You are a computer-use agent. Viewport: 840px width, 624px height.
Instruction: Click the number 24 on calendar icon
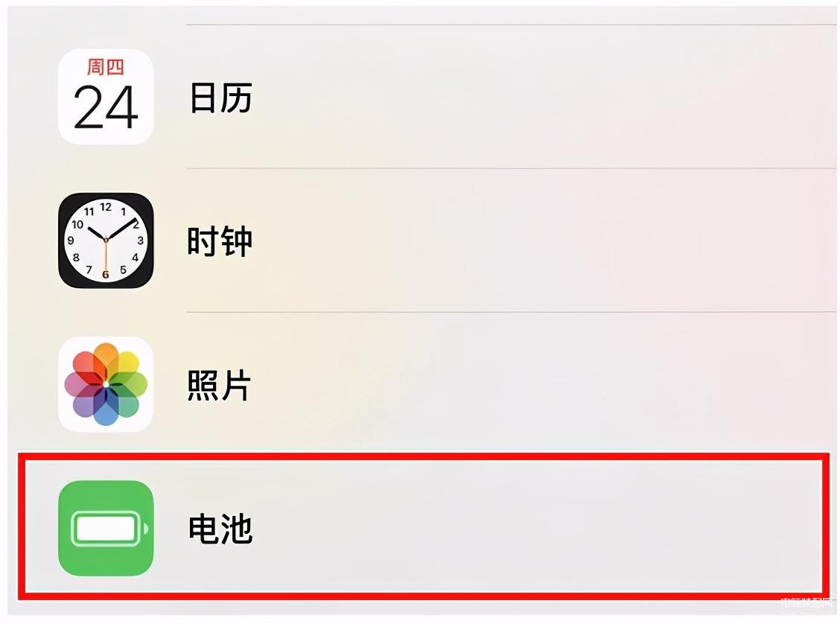pyautogui.click(x=106, y=108)
